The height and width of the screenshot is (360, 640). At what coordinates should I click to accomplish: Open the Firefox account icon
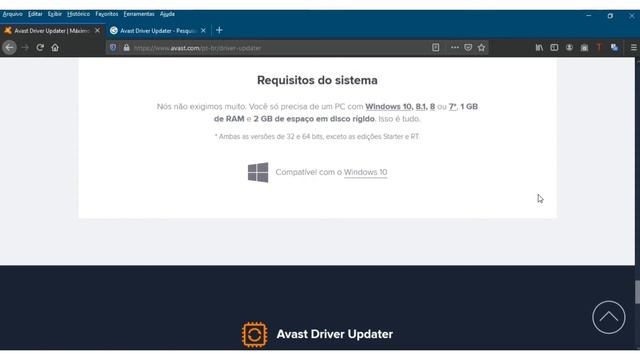click(569, 48)
